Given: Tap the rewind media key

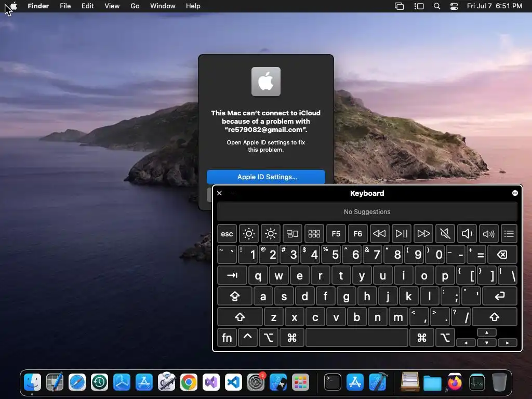Looking at the screenshot, I should [379, 234].
